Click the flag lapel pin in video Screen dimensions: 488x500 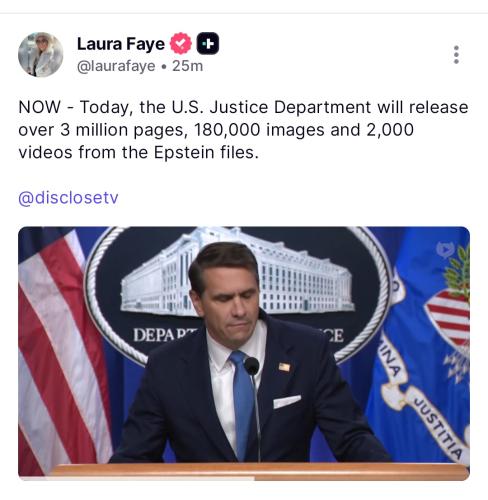(284, 367)
